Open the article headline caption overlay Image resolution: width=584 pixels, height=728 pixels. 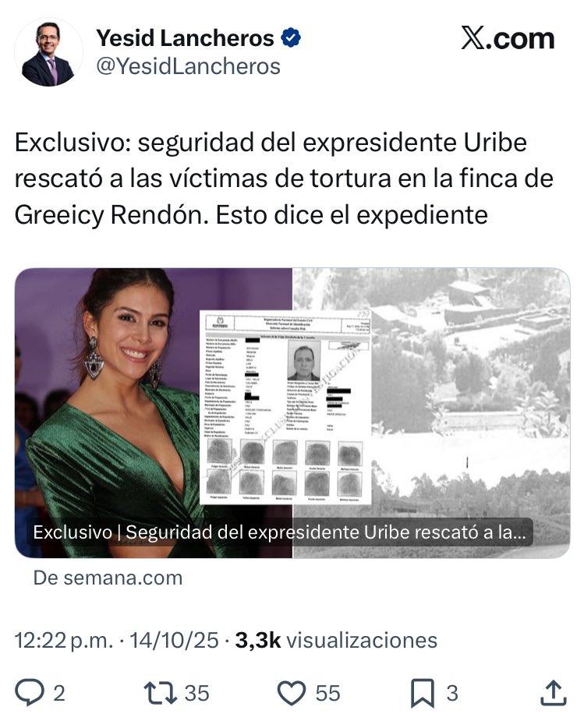pos(280,532)
